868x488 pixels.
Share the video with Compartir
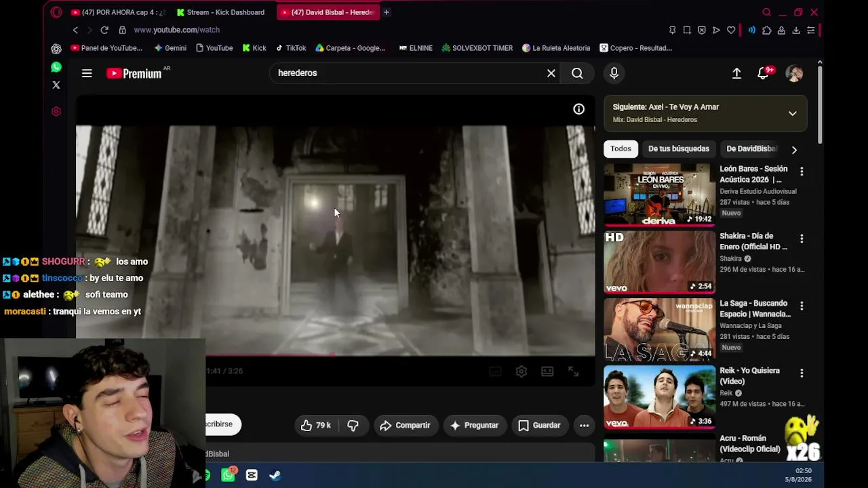coord(406,425)
